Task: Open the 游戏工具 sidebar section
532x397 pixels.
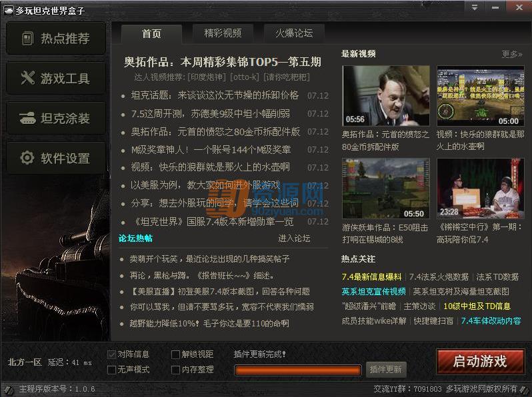Action: (x=55, y=79)
